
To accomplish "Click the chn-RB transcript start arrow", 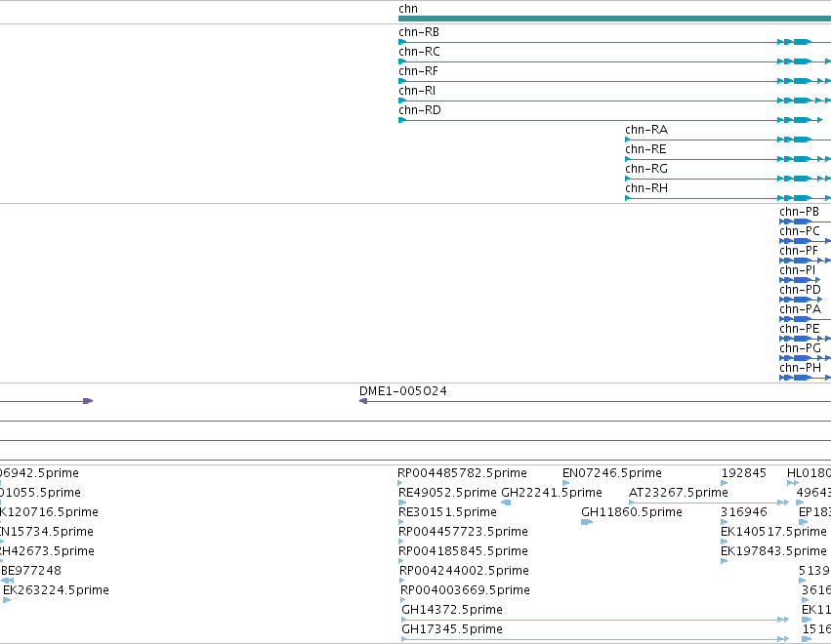I will click(402, 42).
